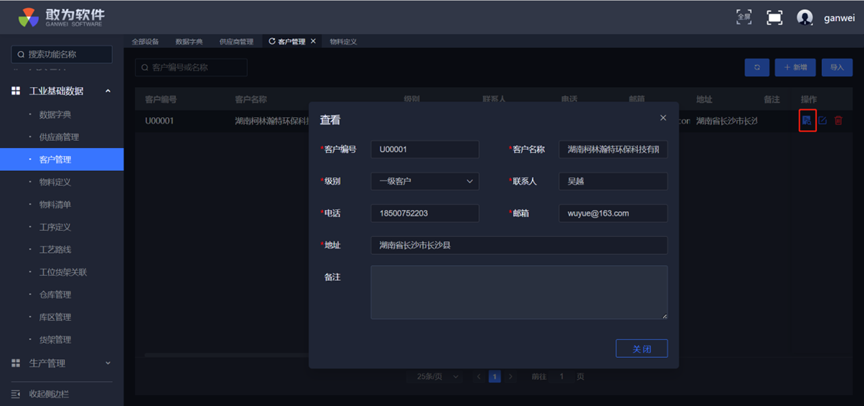Open the user avatar icon
This screenshot has width=864, height=406.
[805, 18]
